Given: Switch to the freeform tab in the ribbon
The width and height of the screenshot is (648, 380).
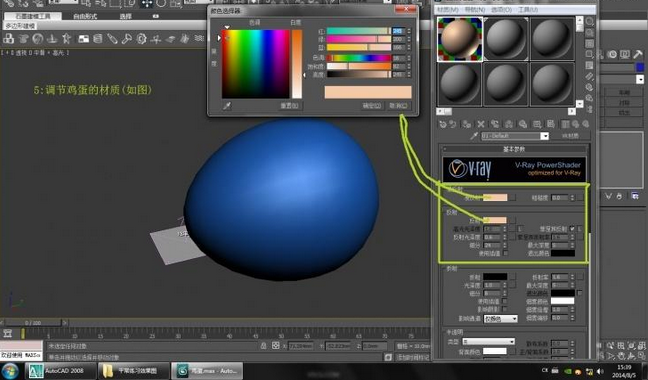Looking at the screenshot, I should click(85, 16).
